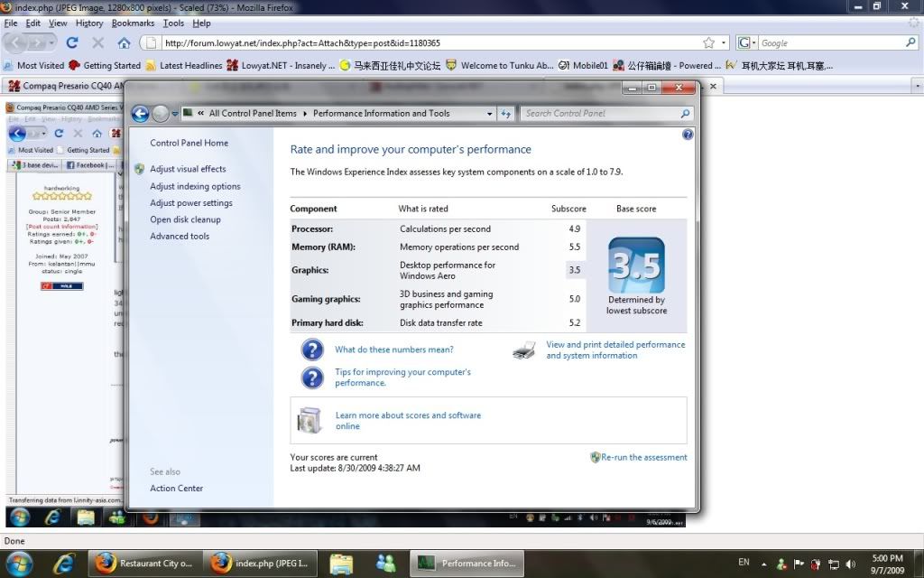Viewport: 924px width, 578px height.
Task: Go to Control Panel Home
Action: 189,143
